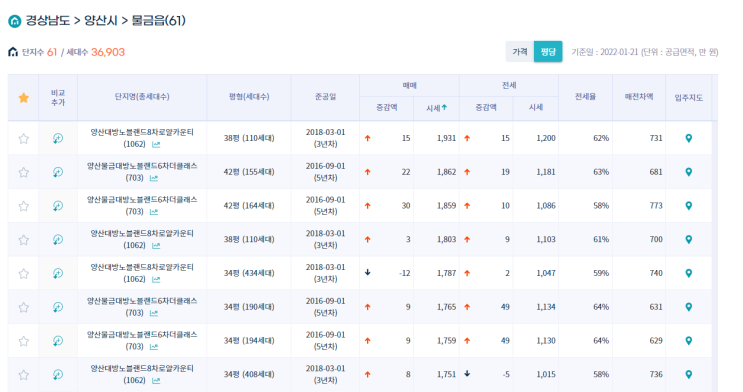This screenshot has height=392, width=743.
Task: Open the map pin for the 434세대 row
Action: [x=689, y=273]
